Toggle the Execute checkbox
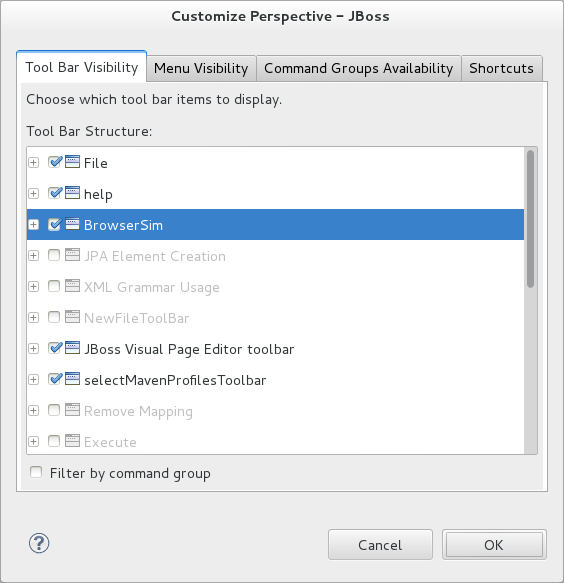This screenshot has height=583, width=564. 54,441
